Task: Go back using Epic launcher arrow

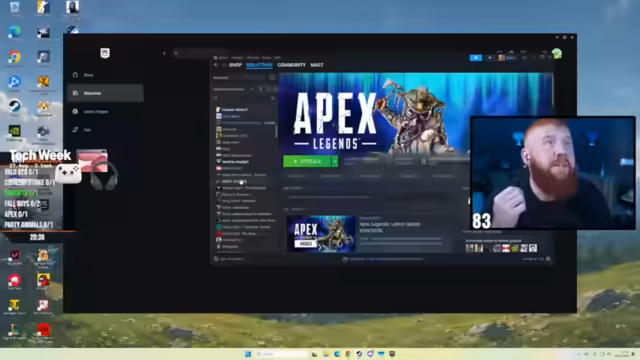Action: coord(164,53)
